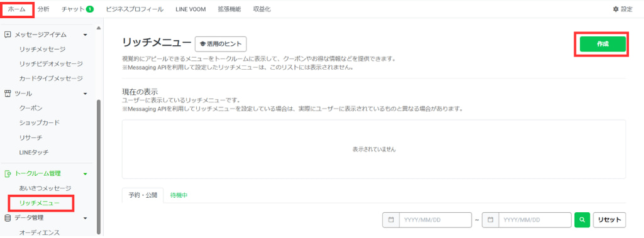The image size is (644, 238).
Task: Click the 現在の表示 heading
Action: 140,91
